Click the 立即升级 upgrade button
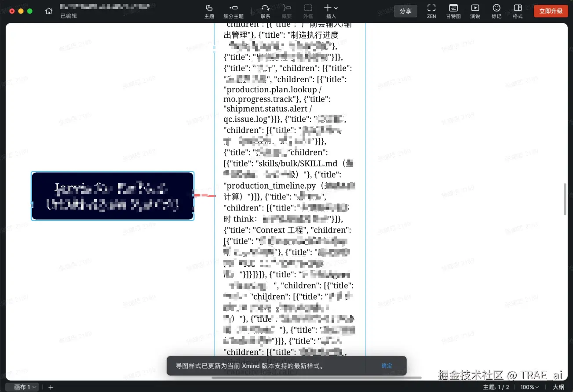The height and width of the screenshot is (392, 573). pos(551,11)
